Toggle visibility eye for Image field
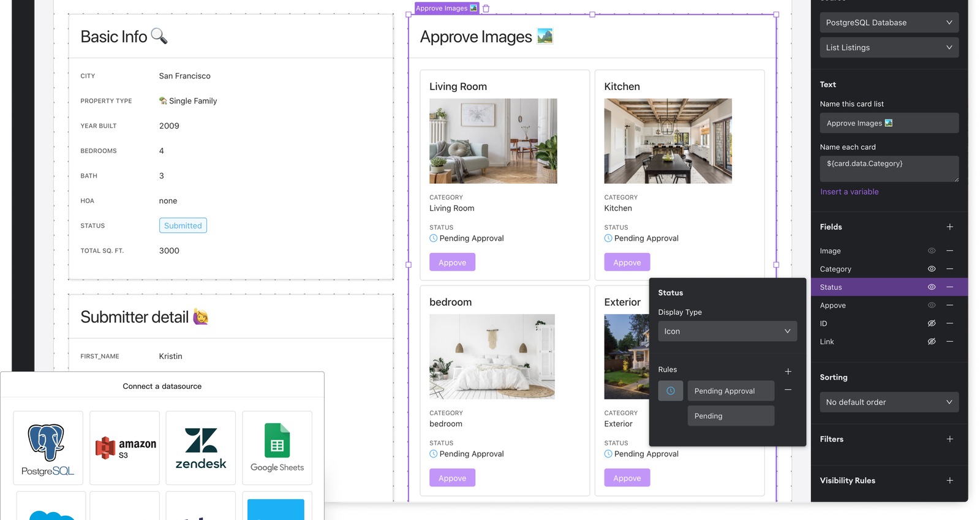Image resolution: width=980 pixels, height=520 pixels. tap(932, 251)
